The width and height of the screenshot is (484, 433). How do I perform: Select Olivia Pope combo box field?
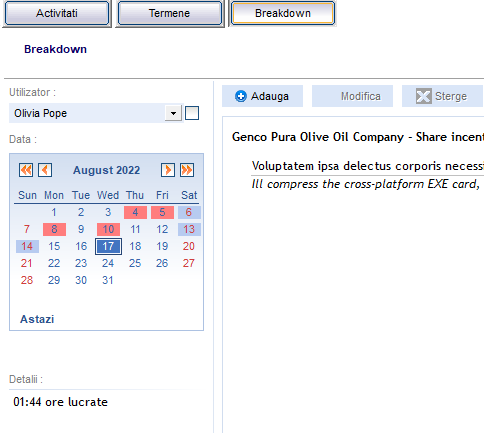[x=96, y=113]
